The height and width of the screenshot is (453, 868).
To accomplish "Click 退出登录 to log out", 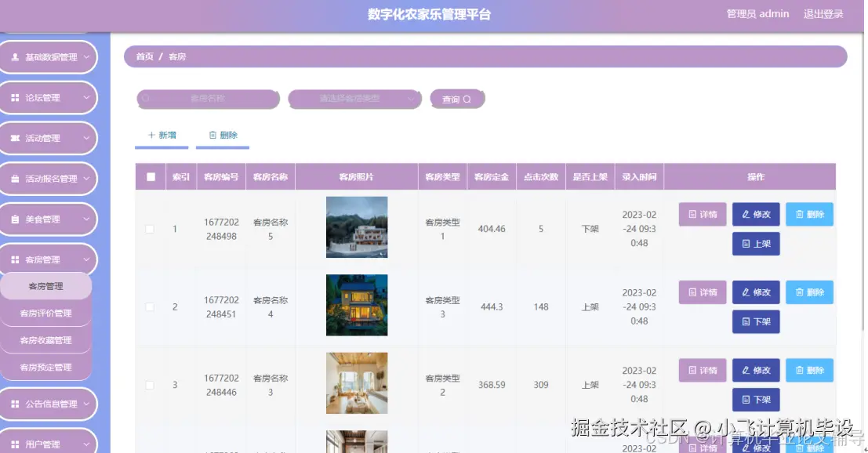I will coord(823,14).
